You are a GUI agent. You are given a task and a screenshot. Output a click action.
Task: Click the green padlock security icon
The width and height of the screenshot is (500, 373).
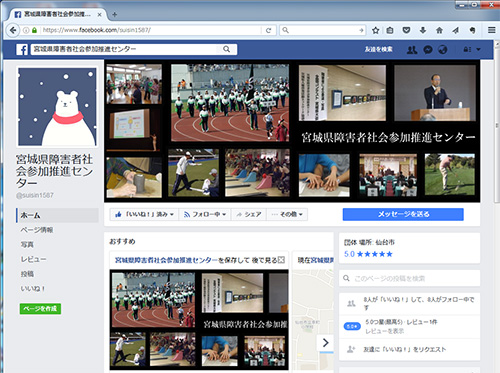click(34, 30)
